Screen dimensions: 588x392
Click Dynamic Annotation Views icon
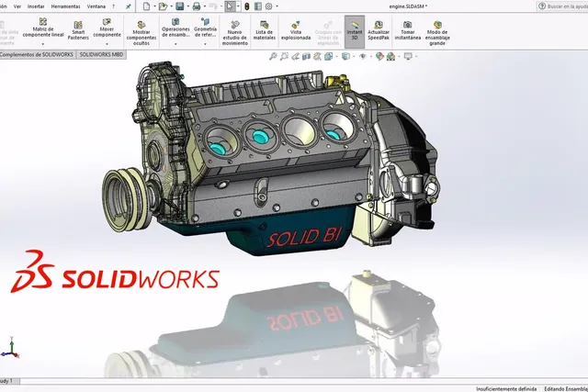[x=317, y=56]
